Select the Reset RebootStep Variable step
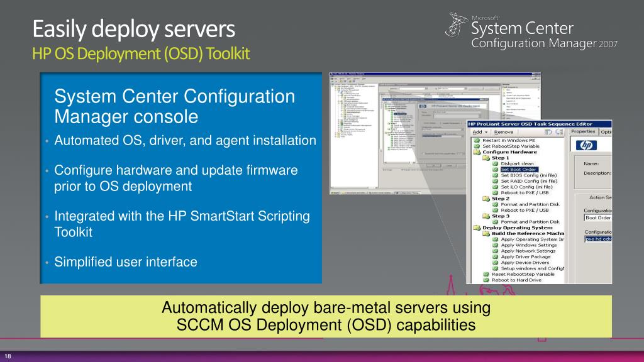 point(523,274)
